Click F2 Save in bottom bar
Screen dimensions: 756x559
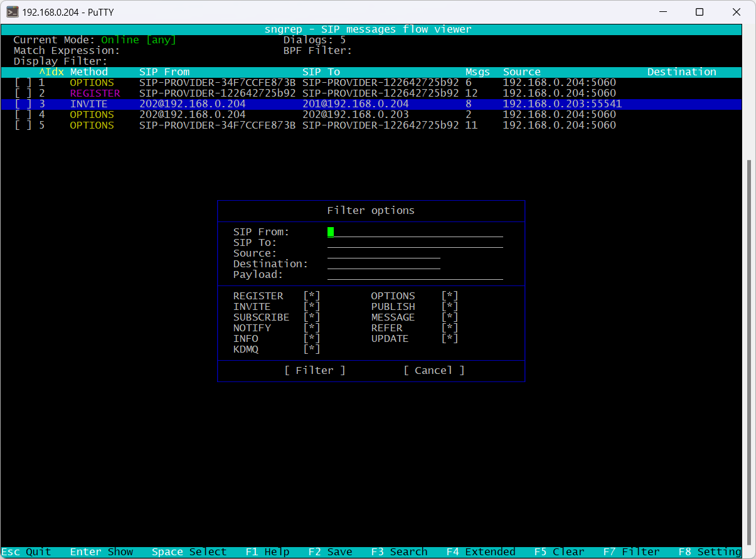(330, 552)
